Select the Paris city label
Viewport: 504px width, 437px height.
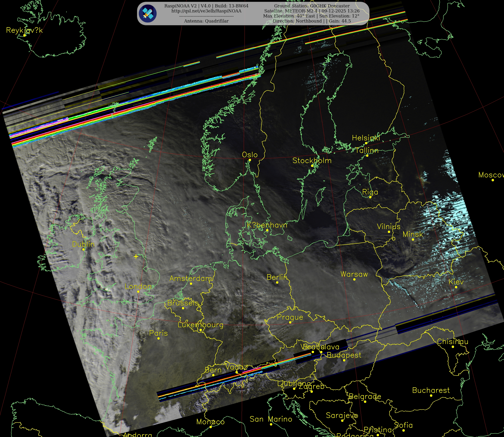tap(158, 333)
